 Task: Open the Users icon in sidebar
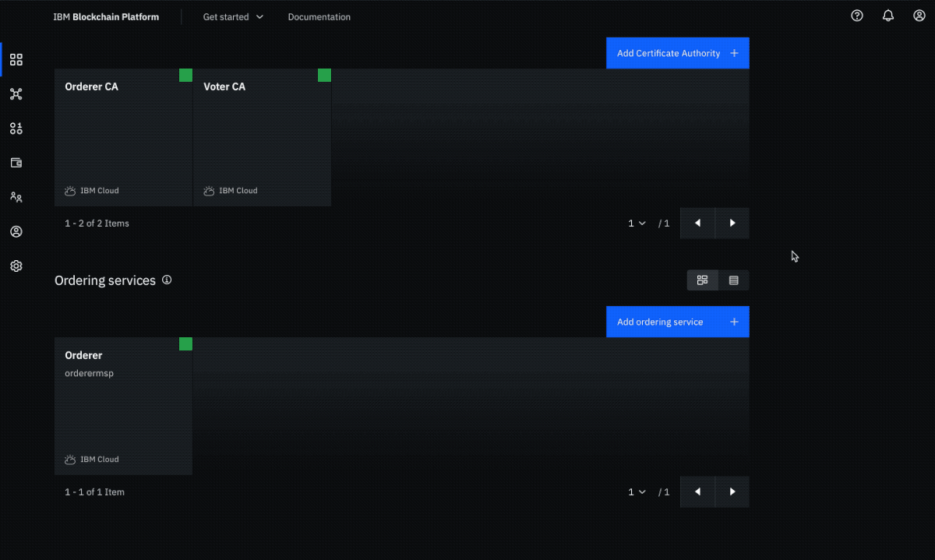coord(16,231)
